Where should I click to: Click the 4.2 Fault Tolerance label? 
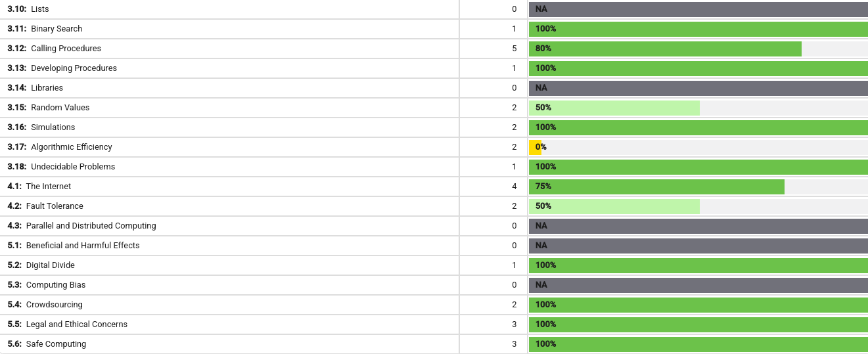click(x=45, y=206)
